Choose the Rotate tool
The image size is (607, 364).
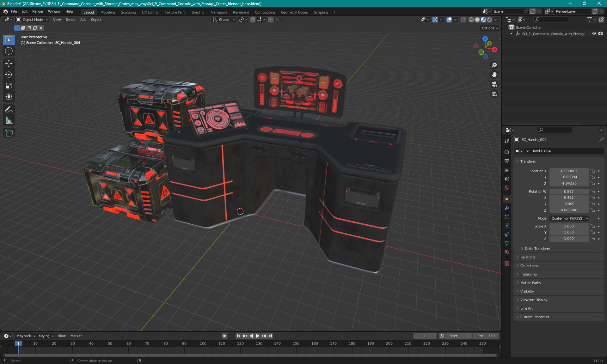pos(9,75)
